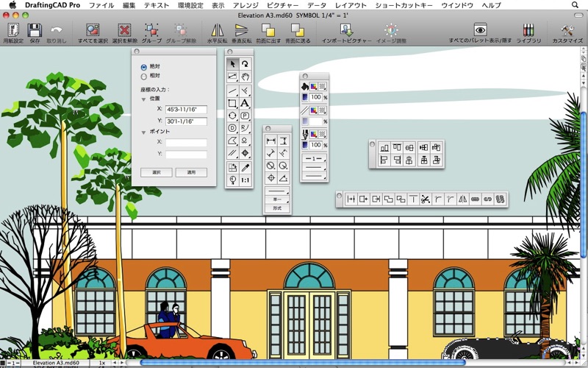
Task: Open the ライブラリ (Library) toolbar icon
Action: pyautogui.click(x=528, y=31)
